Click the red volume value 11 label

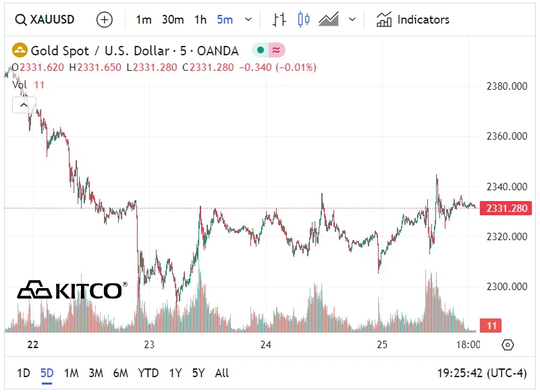pyautogui.click(x=491, y=326)
